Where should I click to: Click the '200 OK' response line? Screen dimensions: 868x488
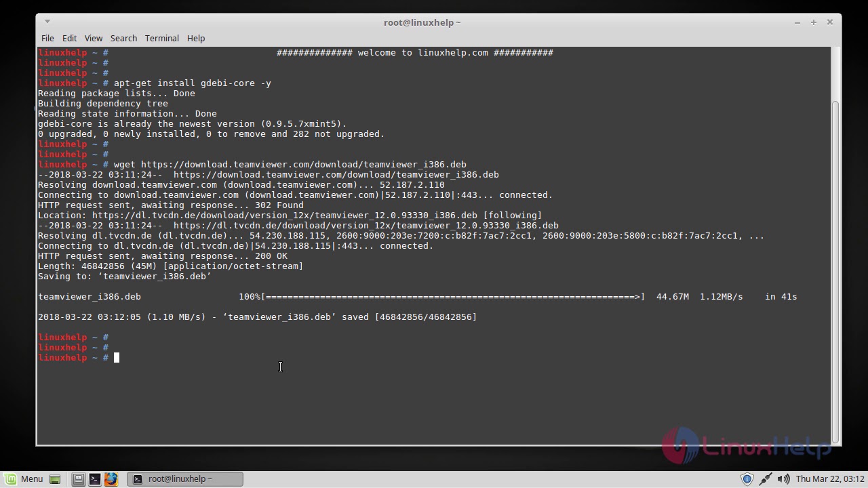[163, 256]
